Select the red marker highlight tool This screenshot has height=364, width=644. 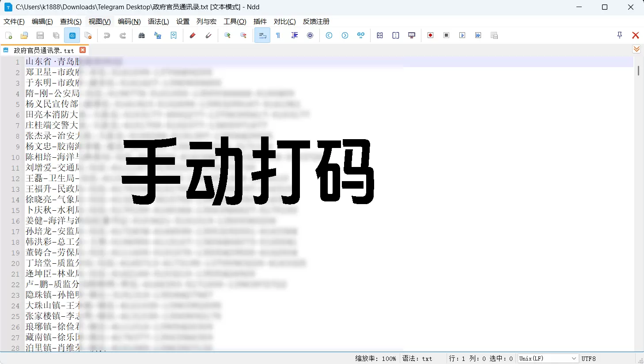click(x=192, y=35)
